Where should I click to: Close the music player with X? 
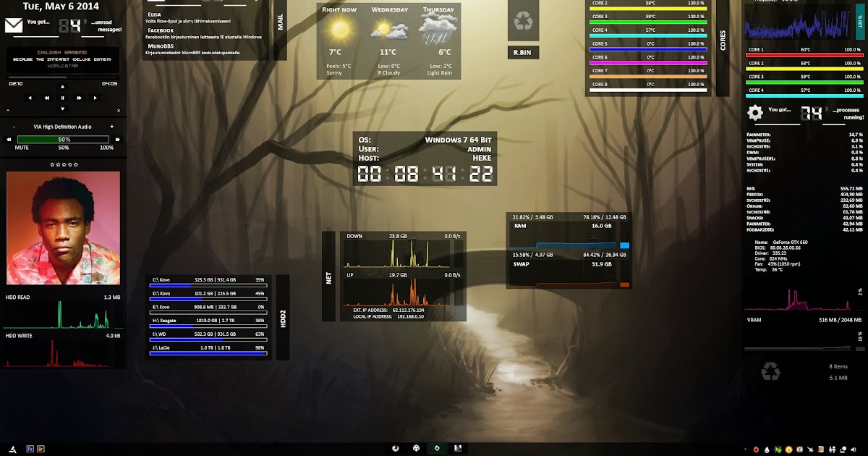117,111
